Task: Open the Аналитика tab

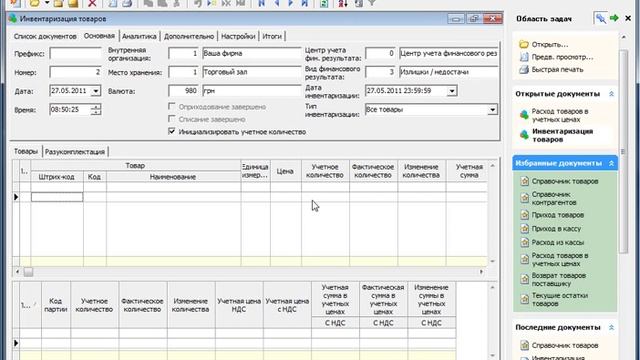Action: click(139, 36)
